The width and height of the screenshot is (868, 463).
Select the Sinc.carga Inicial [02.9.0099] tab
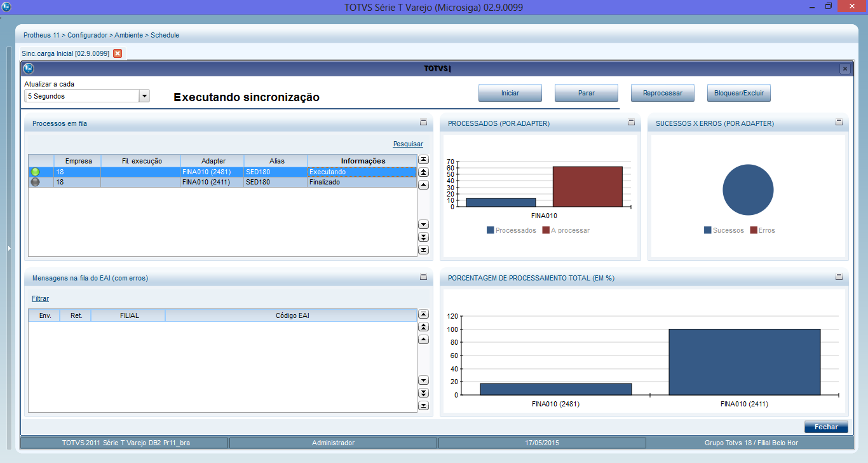[x=65, y=53]
